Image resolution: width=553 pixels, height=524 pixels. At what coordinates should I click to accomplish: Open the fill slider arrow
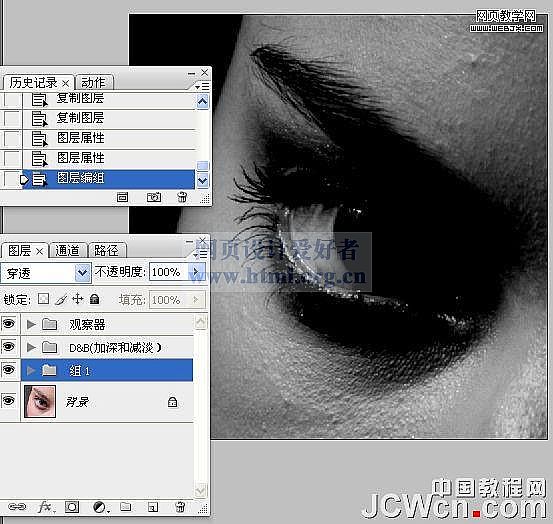click(x=196, y=300)
